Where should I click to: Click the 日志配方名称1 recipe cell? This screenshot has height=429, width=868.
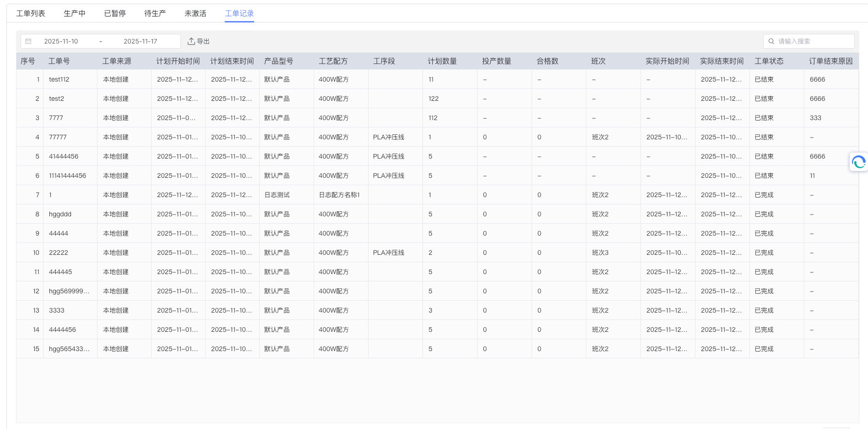pos(339,195)
